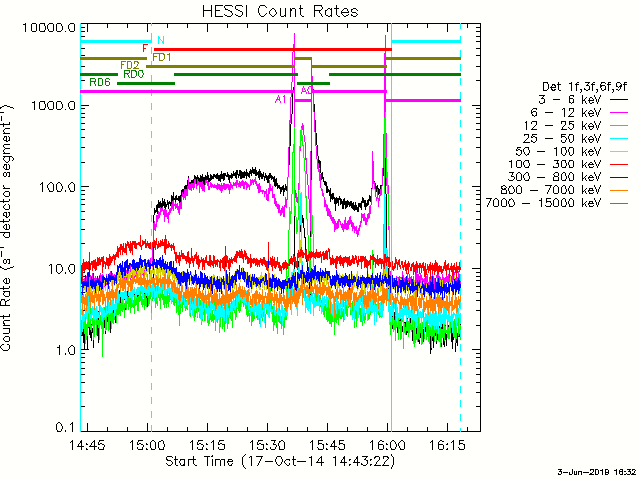Image resolution: width=640 pixels, height=480 pixels.
Task: Select the 10000.0 y-axis tick label
Action: [49, 28]
